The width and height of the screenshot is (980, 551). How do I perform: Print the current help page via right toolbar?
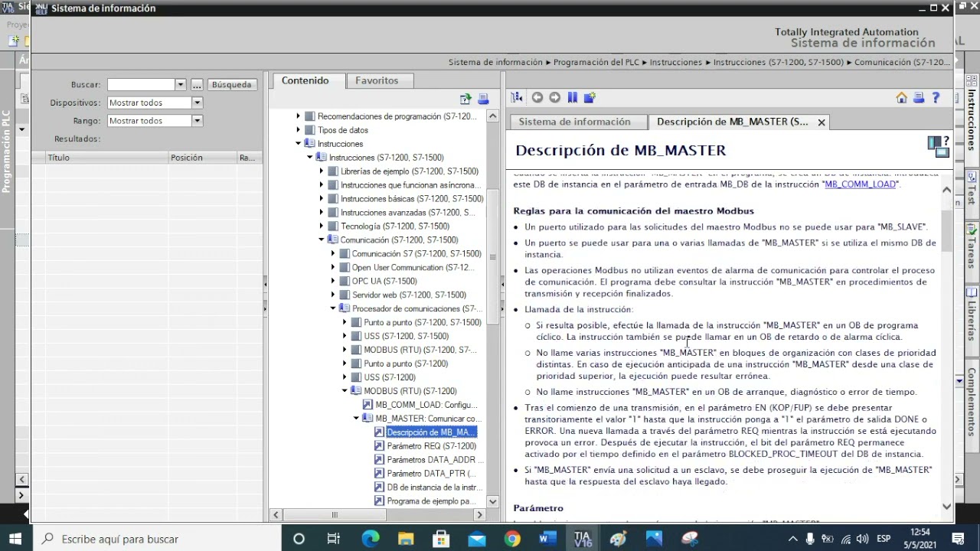[x=918, y=97]
